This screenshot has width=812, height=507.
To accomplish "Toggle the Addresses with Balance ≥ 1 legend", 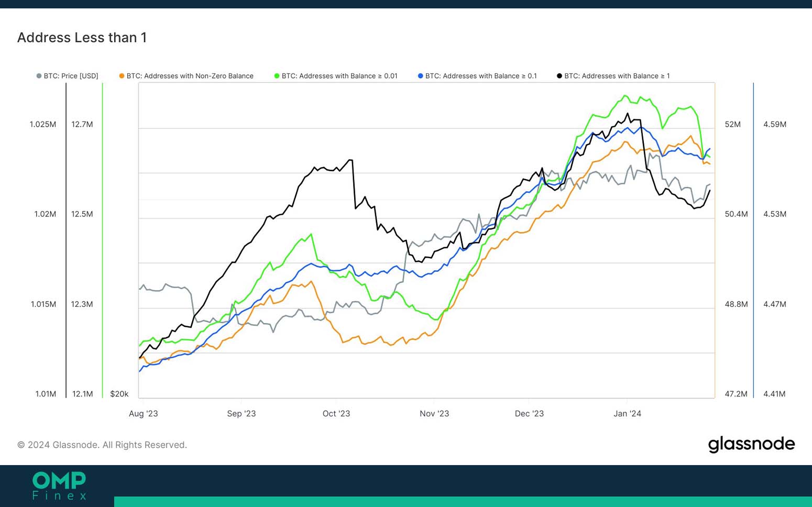I will pyautogui.click(x=613, y=76).
